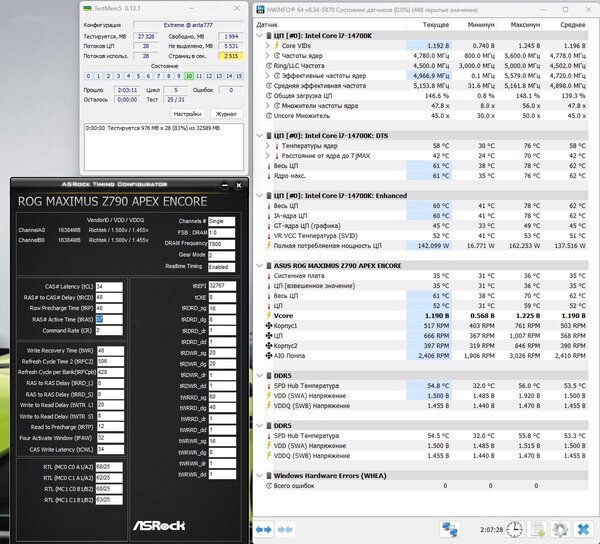
Task: Collapse the ЦП [#0]: Intel Core i7-14700K group
Action: point(259,36)
